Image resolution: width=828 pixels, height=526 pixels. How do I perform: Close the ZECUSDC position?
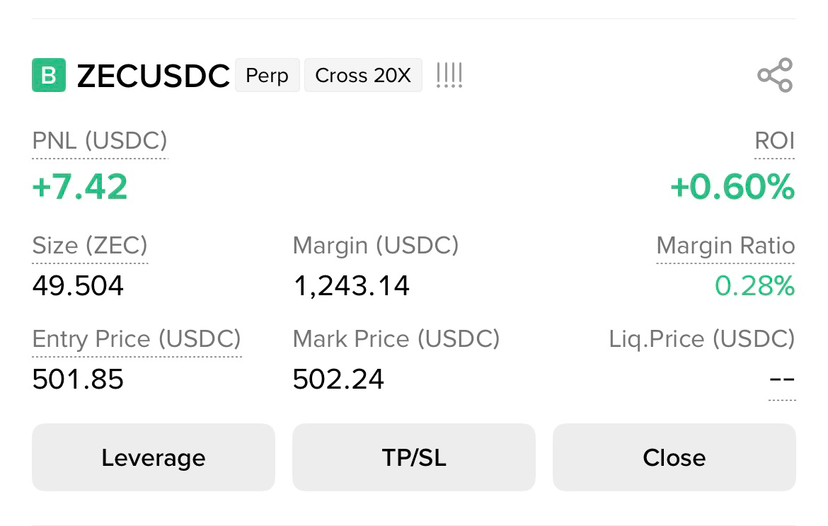coord(674,457)
